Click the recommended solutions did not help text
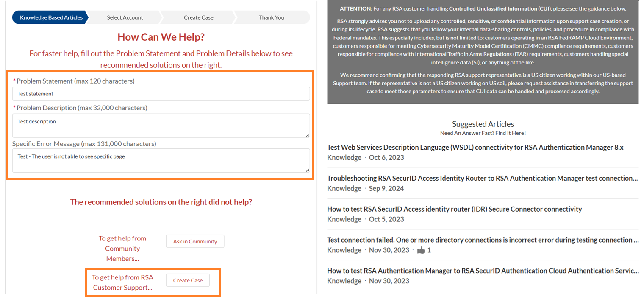Viewport: 644px width, 299px height. pyautogui.click(x=161, y=202)
